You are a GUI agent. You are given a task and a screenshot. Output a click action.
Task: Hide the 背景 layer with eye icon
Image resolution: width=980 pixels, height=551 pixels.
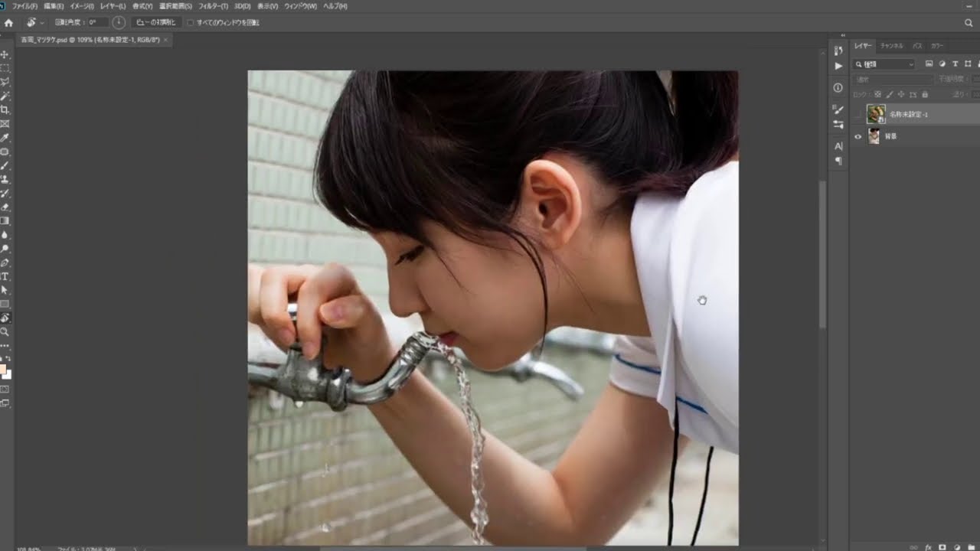tap(857, 137)
